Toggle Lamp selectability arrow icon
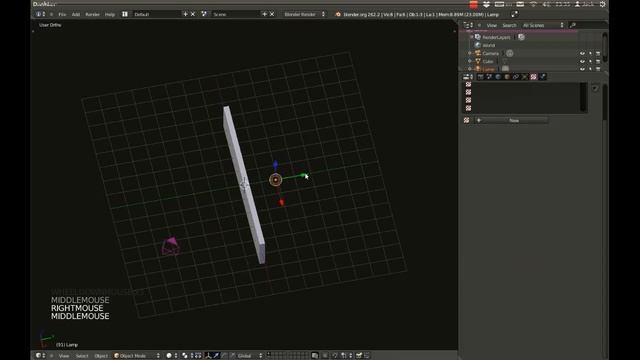Screen dimensions: 640x360 [590, 69]
